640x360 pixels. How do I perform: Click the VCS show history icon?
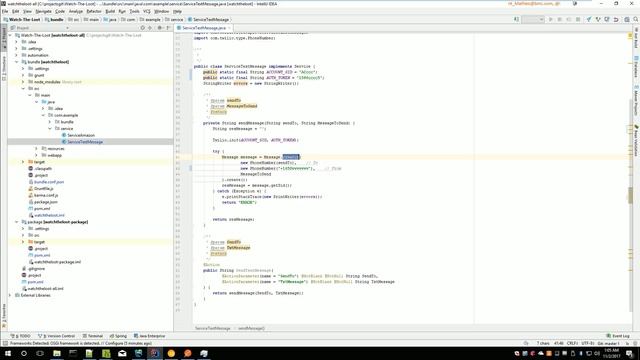607,19
